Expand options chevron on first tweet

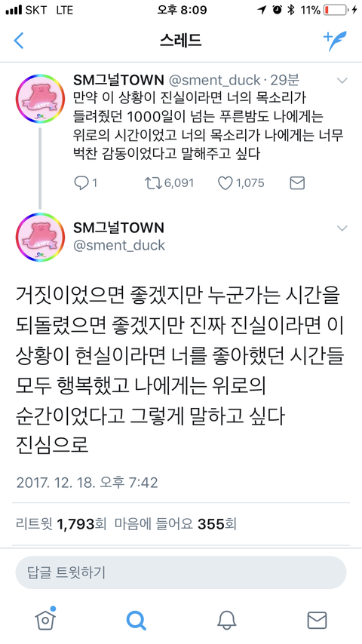[342, 80]
